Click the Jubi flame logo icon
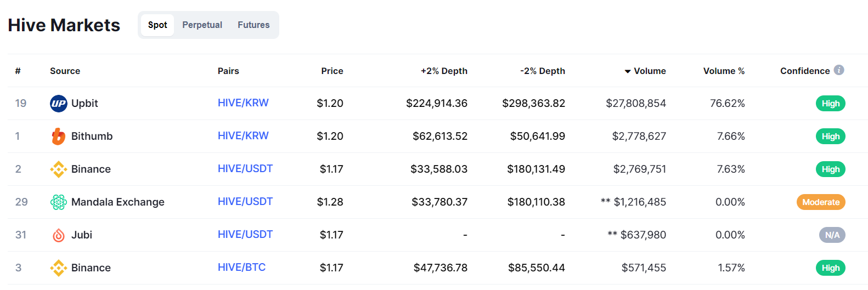Screen dimensions: 868x290 point(59,235)
